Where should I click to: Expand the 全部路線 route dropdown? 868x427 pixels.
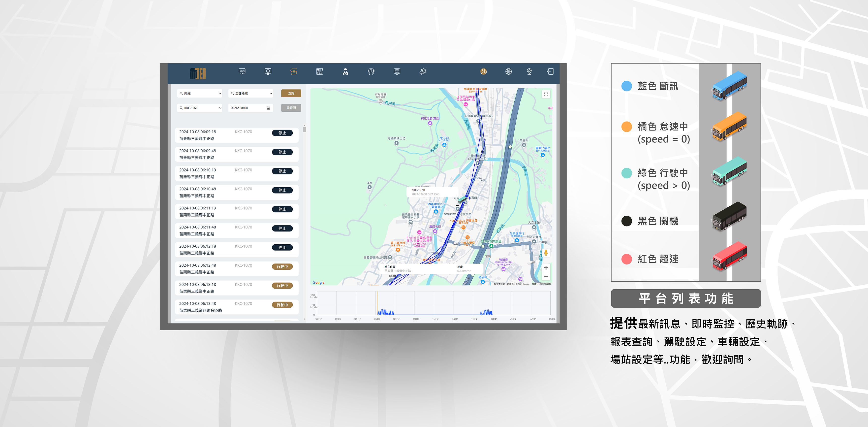click(250, 93)
